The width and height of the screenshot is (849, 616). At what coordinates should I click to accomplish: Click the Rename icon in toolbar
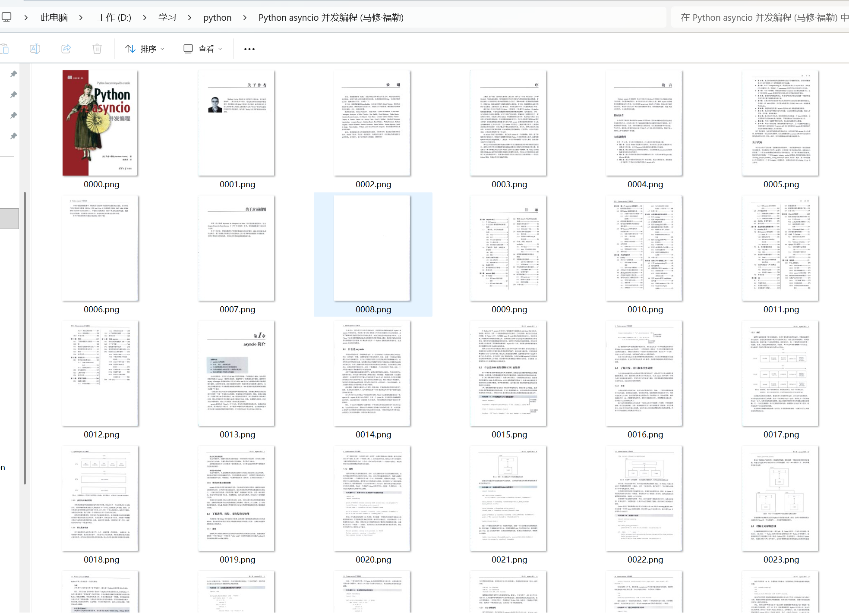35,49
